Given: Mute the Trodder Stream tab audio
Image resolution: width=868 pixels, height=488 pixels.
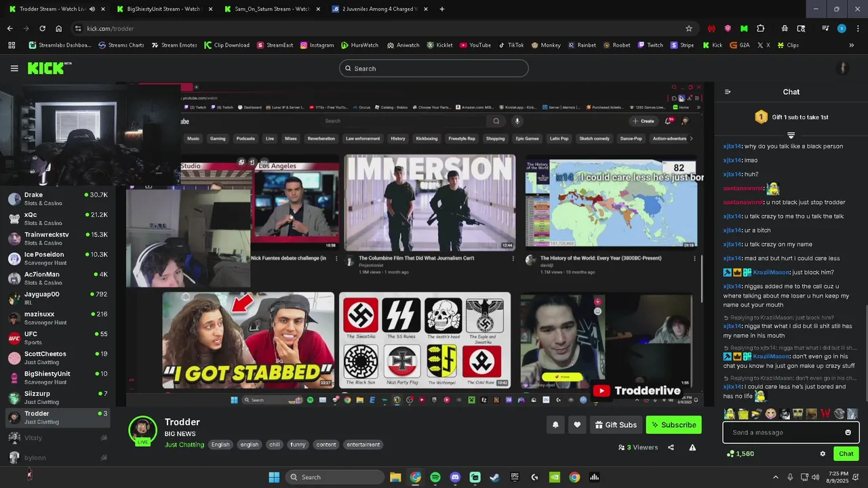Looking at the screenshot, I should (92, 9).
